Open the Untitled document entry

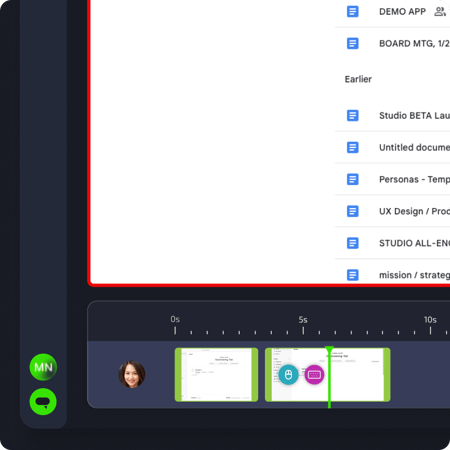pos(393,147)
